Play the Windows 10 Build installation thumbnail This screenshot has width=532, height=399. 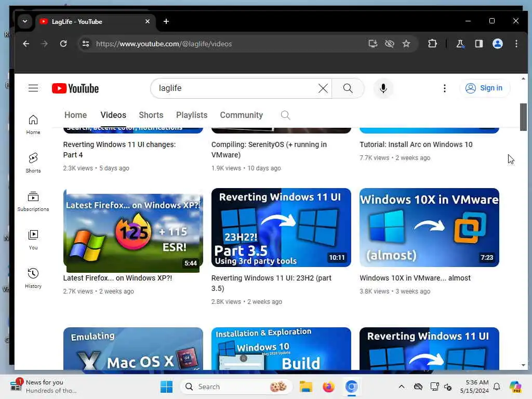coord(281,349)
